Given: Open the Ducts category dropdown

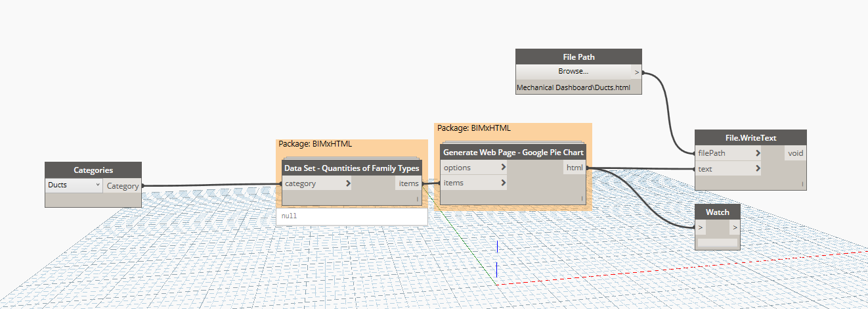Looking at the screenshot, I should (74, 185).
